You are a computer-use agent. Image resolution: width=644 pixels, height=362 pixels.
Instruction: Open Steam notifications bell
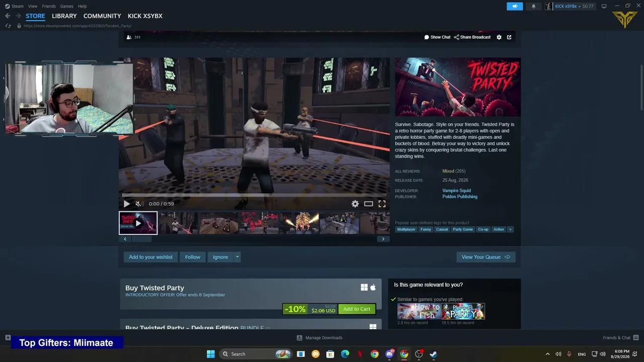(533, 6)
